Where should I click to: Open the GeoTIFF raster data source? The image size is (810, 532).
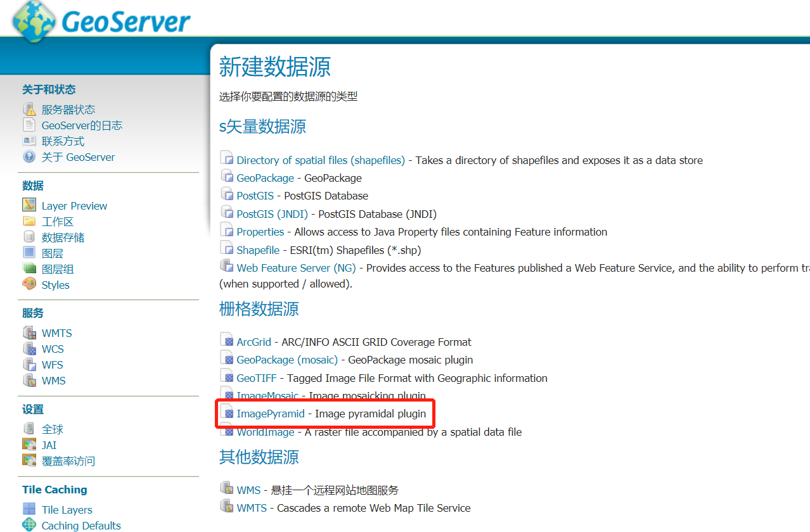tap(258, 378)
